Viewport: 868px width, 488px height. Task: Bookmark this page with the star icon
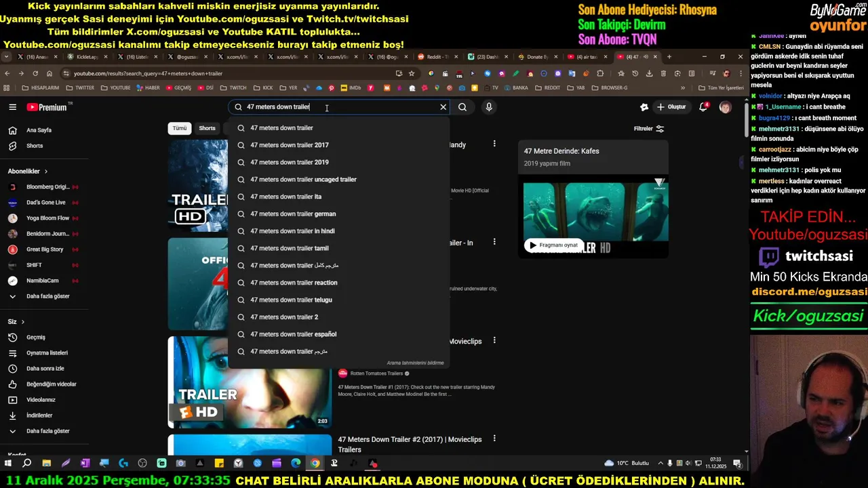coord(412,73)
